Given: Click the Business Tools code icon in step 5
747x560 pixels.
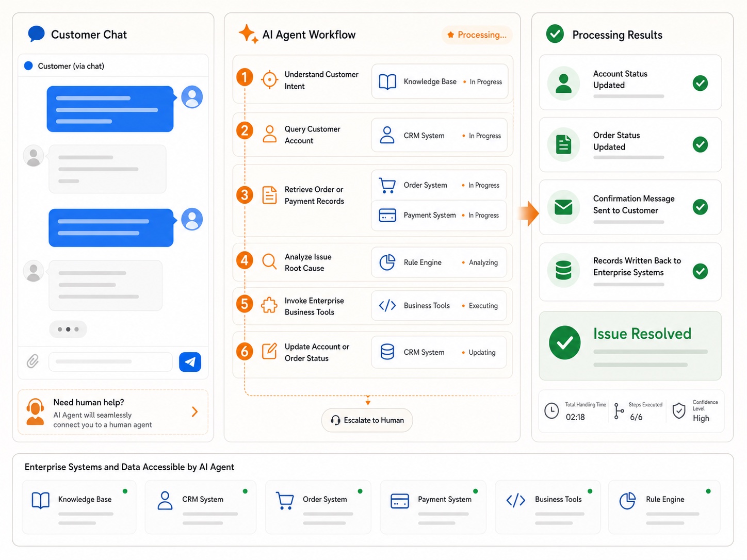Looking at the screenshot, I should pos(387,305).
